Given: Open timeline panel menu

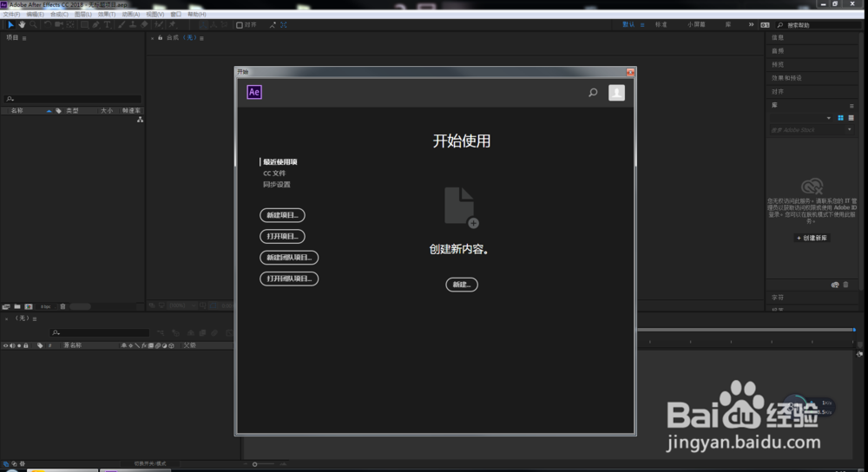Looking at the screenshot, I should pyautogui.click(x=35, y=318).
